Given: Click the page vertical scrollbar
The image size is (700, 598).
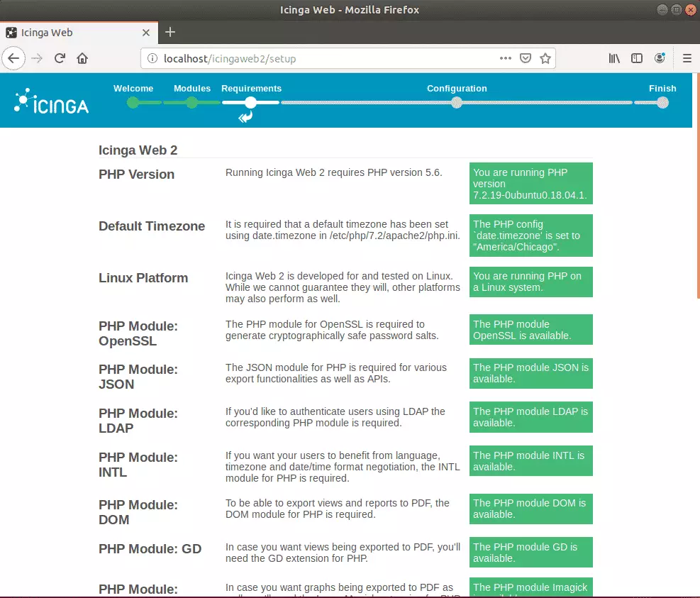Looking at the screenshot, I should coord(698,185).
